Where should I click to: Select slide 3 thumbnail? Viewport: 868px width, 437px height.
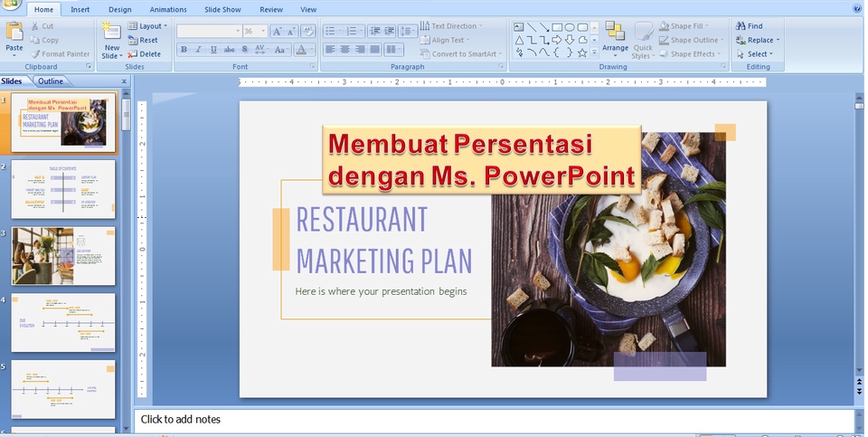pyautogui.click(x=63, y=256)
